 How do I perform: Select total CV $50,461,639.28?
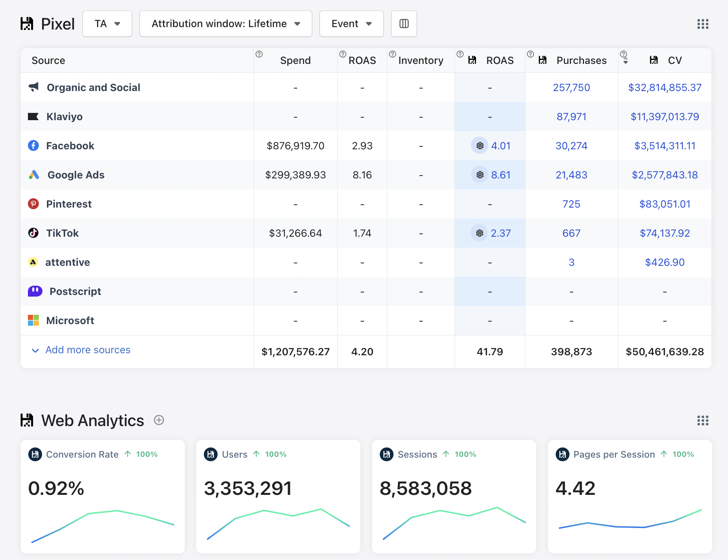[665, 352]
